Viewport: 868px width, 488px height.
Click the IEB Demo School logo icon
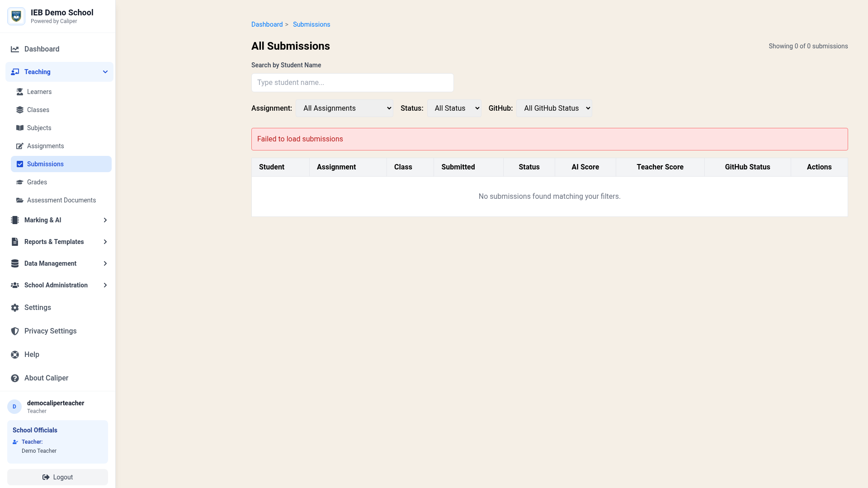click(x=16, y=16)
